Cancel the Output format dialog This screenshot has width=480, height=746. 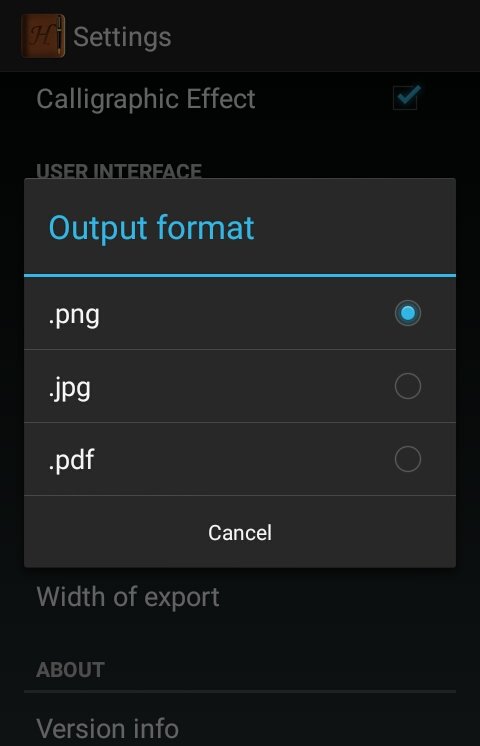(240, 532)
